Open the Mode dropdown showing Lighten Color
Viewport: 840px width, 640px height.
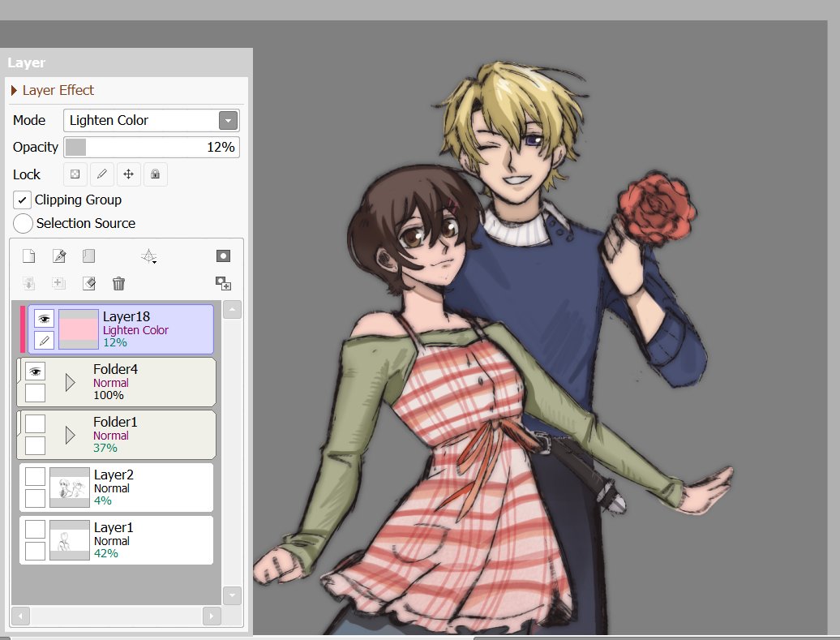(151, 121)
